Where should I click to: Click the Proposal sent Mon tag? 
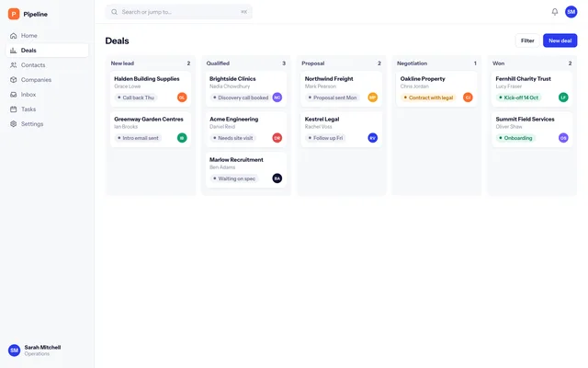333,98
